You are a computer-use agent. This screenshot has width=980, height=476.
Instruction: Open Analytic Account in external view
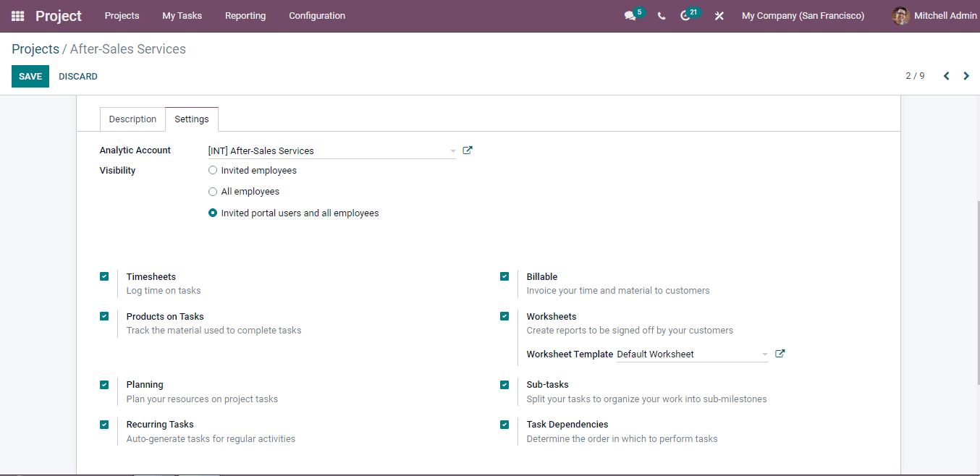point(468,150)
